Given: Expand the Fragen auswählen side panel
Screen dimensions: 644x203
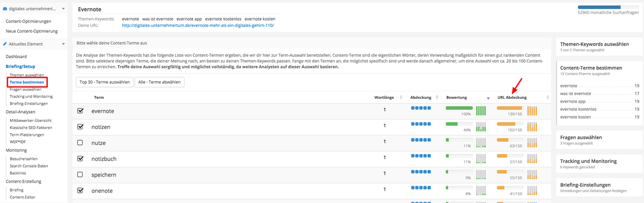Looking at the screenshot, I should 599,140.
